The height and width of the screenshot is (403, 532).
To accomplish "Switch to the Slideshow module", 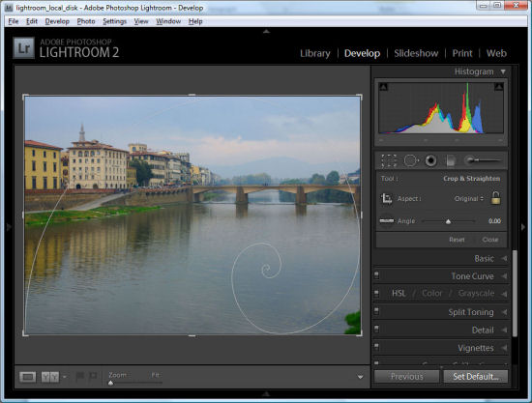I will pos(416,53).
